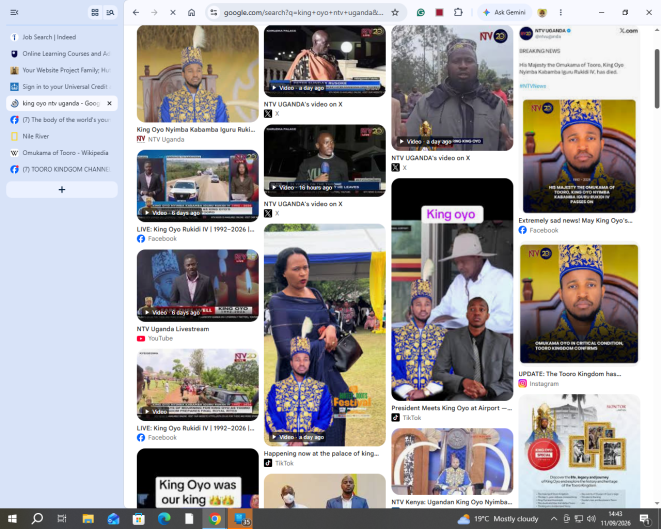This screenshot has height=529, width=661.
Task: Open the Grammarly extension icon
Action: pos(420,13)
